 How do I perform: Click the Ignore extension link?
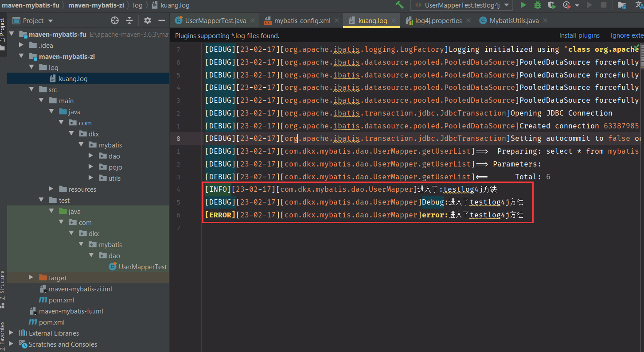(627, 36)
